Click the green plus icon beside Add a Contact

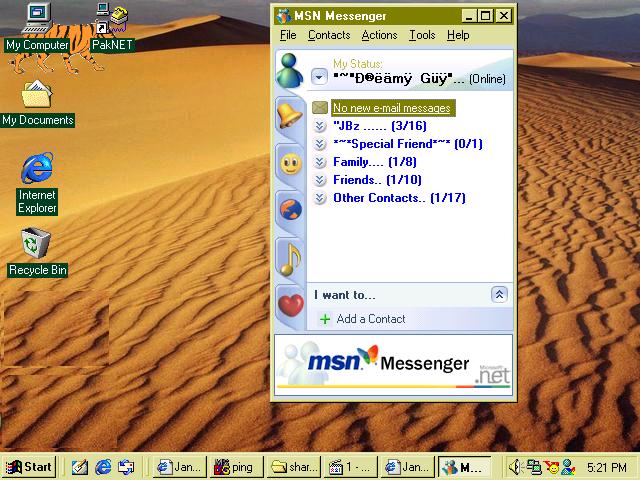click(325, 319)
